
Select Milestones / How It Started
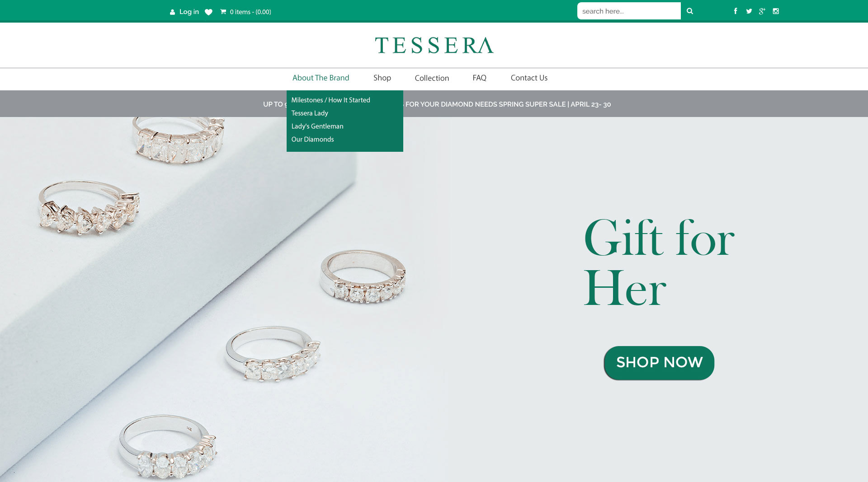tap(330, 100)
